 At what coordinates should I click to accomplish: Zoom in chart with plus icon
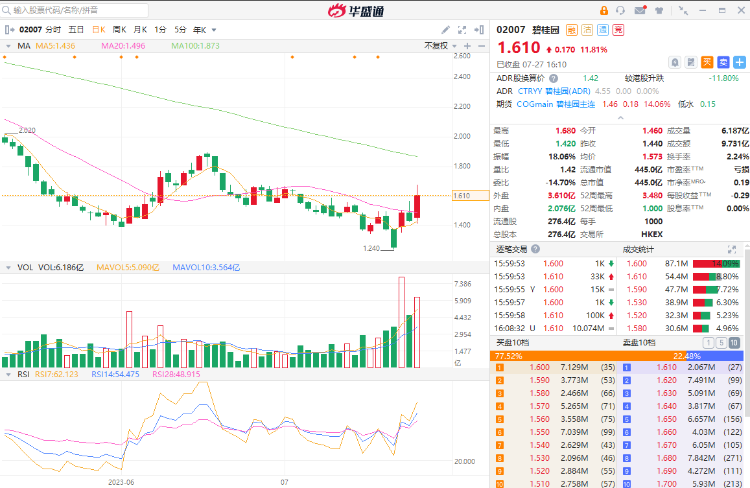click(x=467, y=46)
